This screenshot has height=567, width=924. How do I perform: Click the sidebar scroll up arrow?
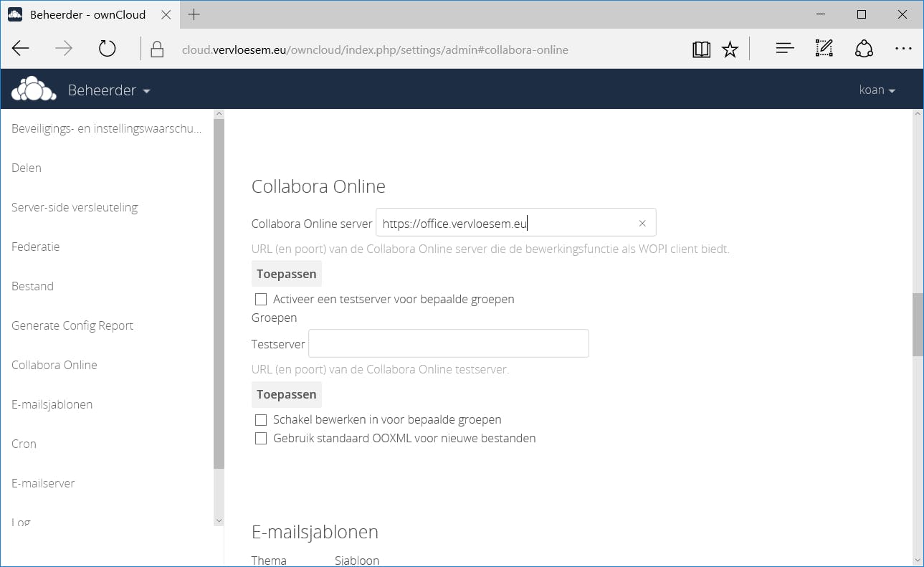[x=219, y=114]
